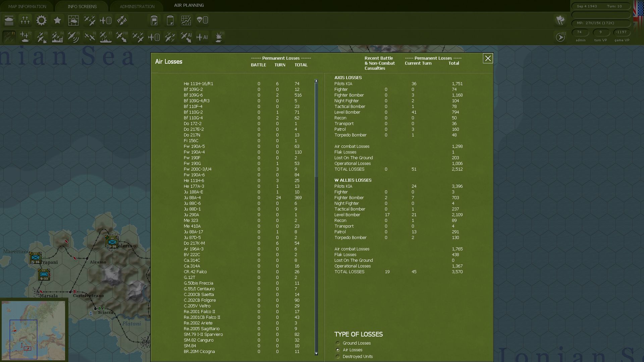Click Allies TOTAL LOSSES value 3,570
Image resolution: width=644 pixels, height=362 pixels.
click(x=457, y=272)
